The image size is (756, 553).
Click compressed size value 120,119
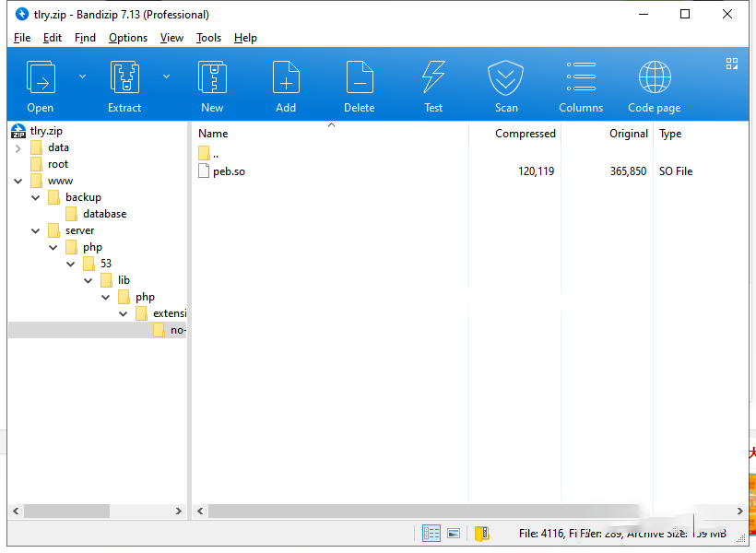(x=537, y=171)
